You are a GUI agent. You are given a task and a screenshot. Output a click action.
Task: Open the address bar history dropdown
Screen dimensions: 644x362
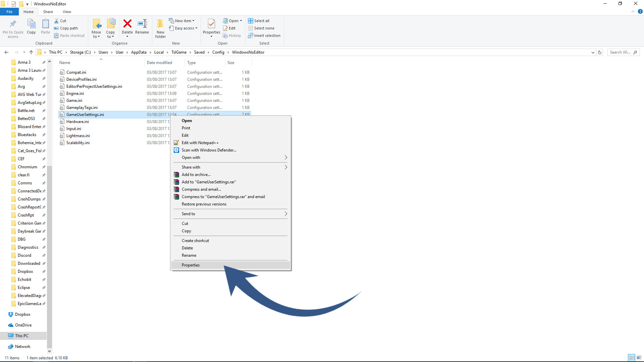point(593,52)
